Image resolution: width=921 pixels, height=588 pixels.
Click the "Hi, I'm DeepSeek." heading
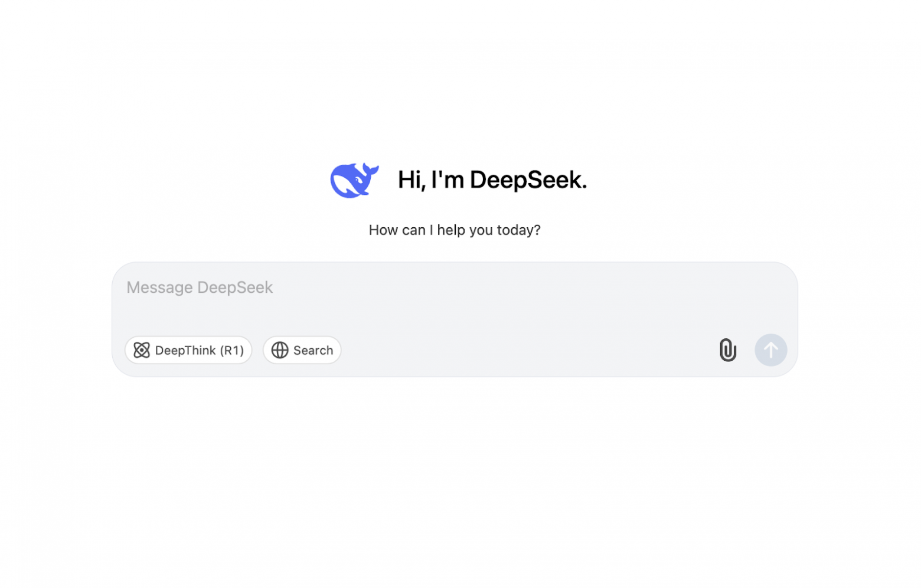coord(492,180)
